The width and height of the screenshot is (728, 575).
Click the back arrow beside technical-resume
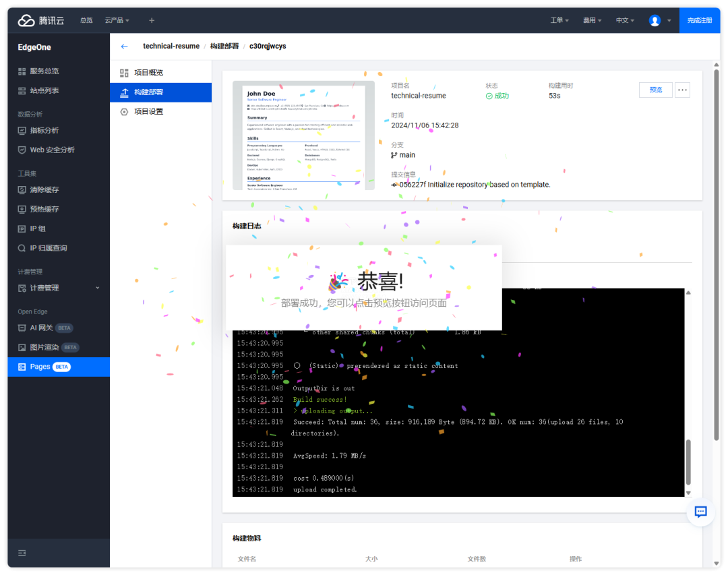pyautogui.click(x=124, y=46)
